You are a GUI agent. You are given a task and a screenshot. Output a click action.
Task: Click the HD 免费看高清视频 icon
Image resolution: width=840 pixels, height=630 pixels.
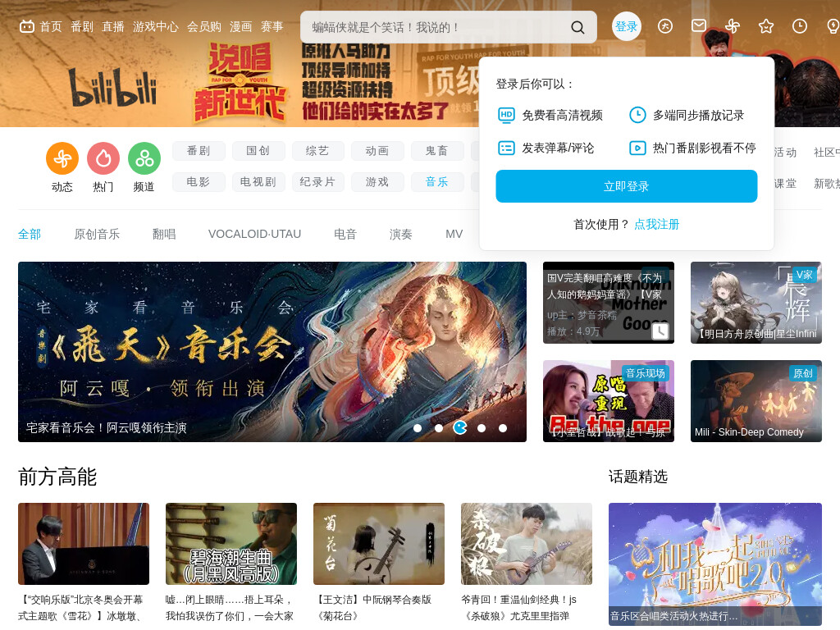506,115
